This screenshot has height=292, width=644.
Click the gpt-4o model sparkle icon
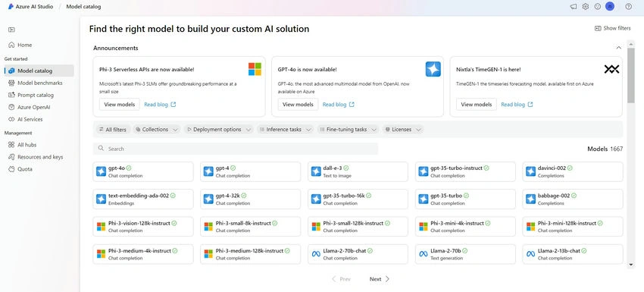(x=101, y=171)
